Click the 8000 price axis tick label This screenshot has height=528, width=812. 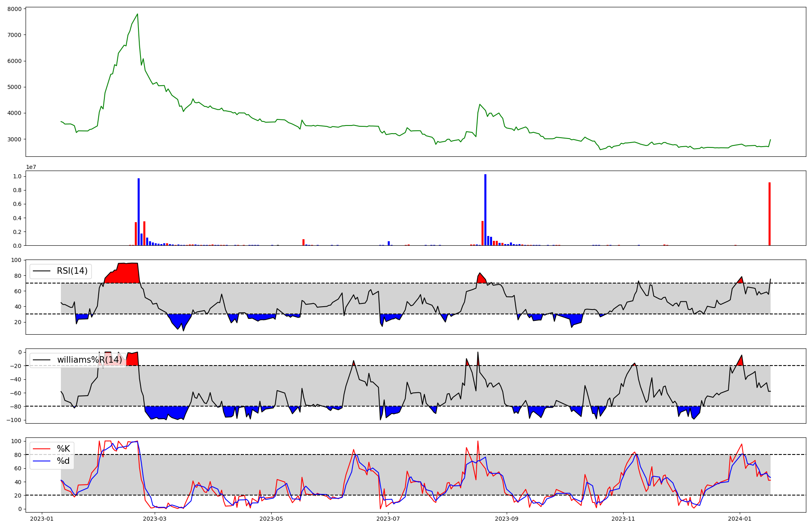pos(15,9)
